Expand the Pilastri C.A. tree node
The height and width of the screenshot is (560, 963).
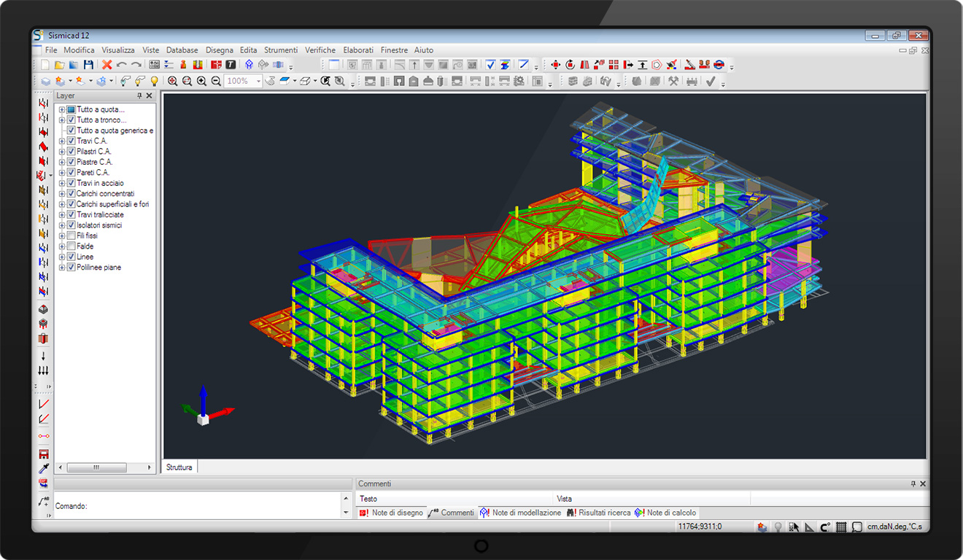click(62, 152)
